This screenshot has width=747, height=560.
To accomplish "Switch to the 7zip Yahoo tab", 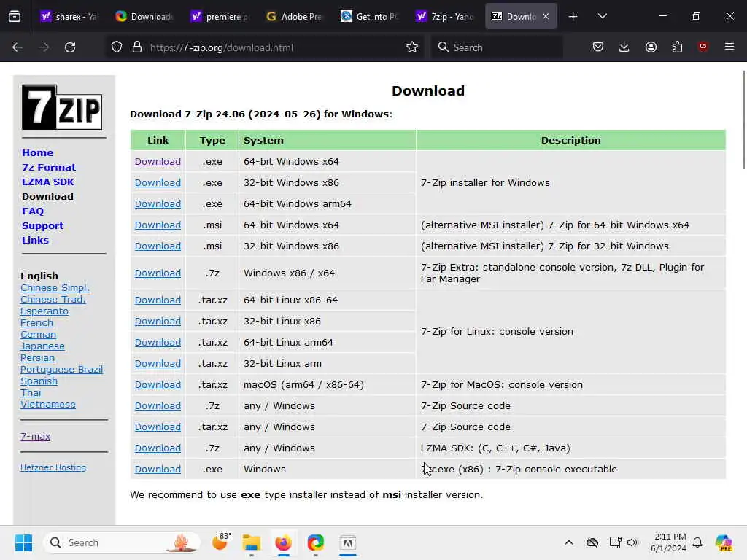I will click(x=446, y=17).
